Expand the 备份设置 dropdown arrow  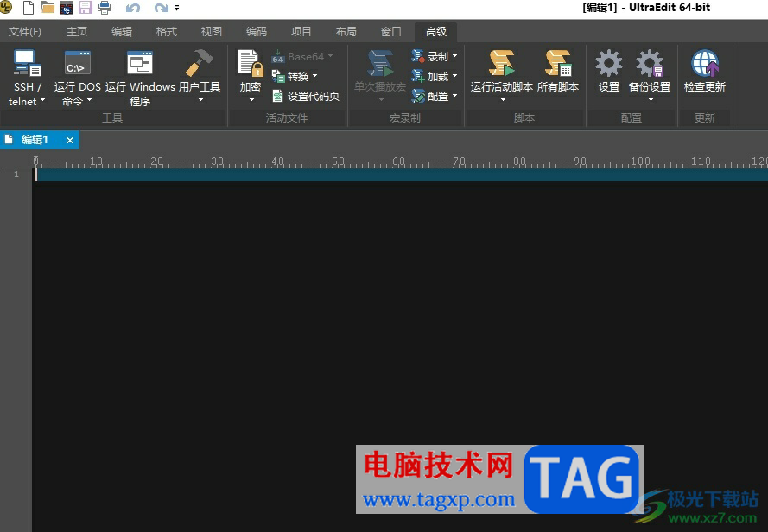651,100
